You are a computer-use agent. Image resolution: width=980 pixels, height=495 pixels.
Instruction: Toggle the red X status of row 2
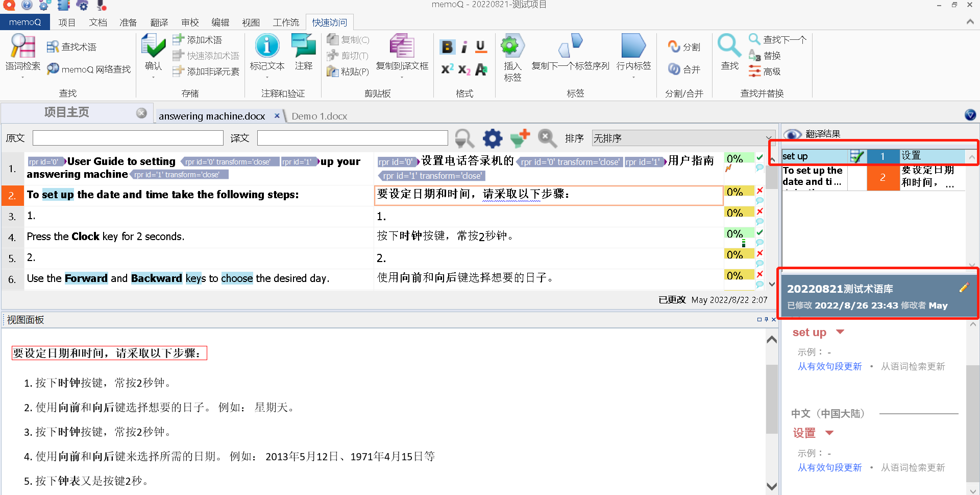click(759, 191)
